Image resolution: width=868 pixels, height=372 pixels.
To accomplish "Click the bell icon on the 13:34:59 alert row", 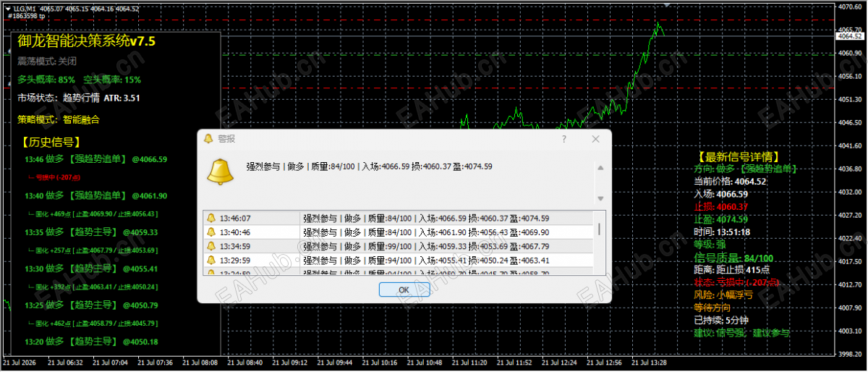I will click(x=211, y=246).
